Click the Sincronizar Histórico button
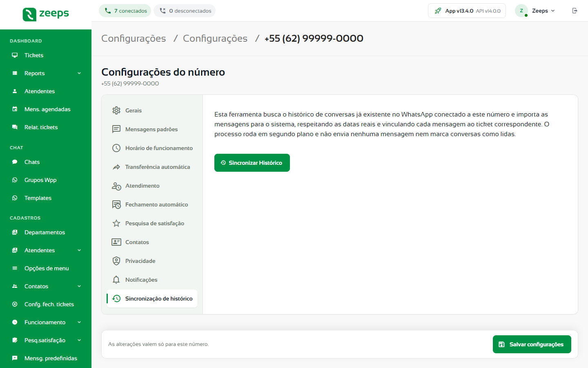 252,163
